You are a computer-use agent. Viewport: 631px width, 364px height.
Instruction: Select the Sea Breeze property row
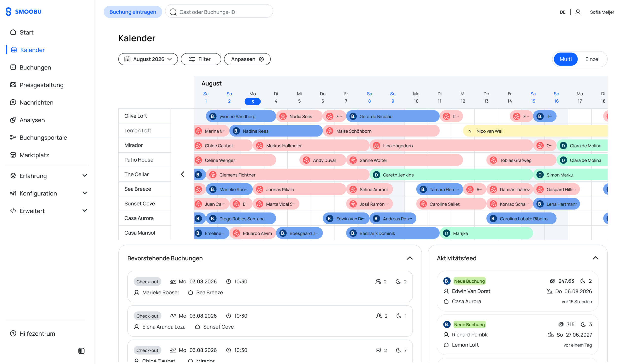point(144,189)
